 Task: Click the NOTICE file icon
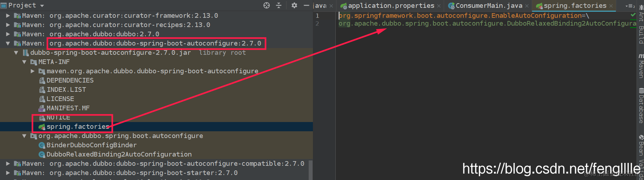pyautogui.click(x=42, y=117)
